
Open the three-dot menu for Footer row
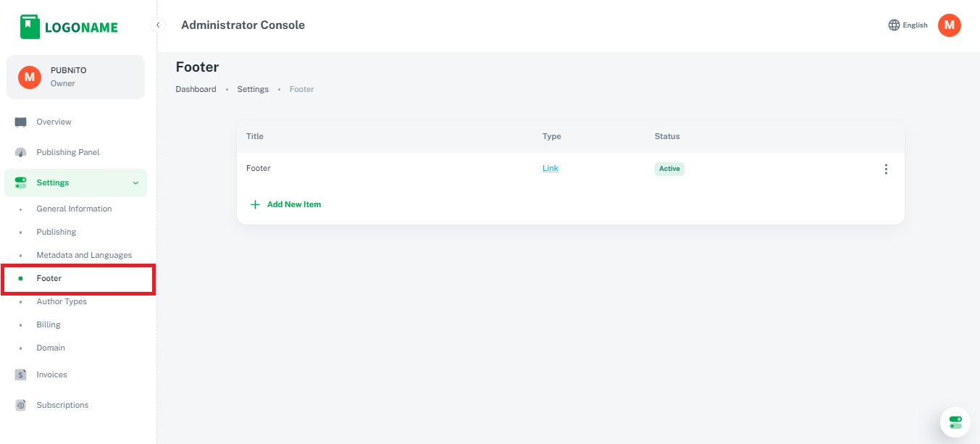(x=885, y=169)
